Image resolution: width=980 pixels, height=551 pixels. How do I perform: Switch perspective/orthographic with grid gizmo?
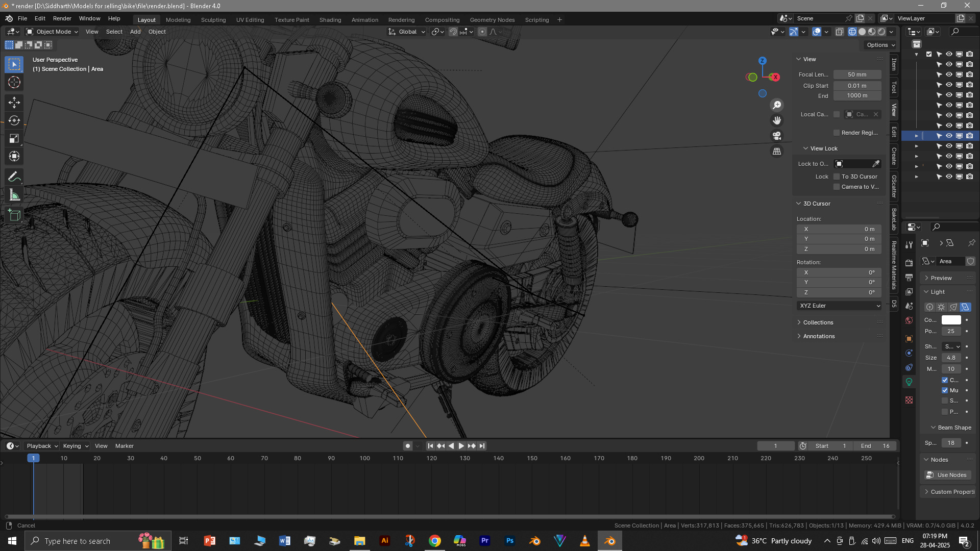(x=777, y=152)
